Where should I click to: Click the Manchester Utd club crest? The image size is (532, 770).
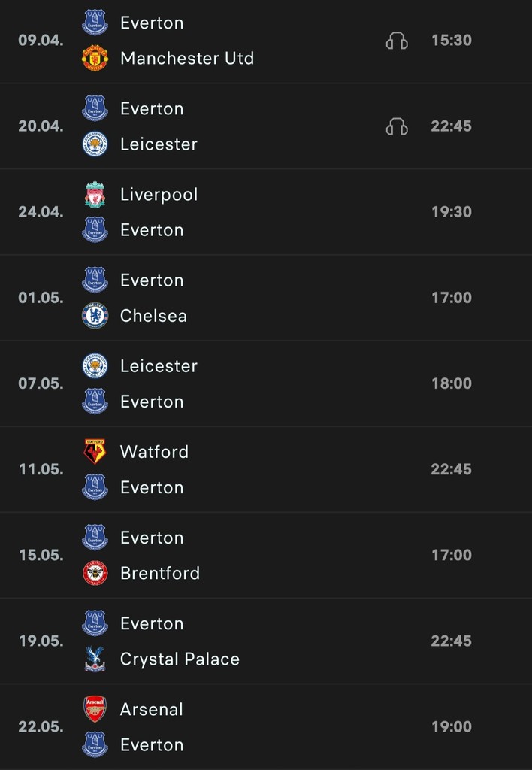[x=95, y=58]
